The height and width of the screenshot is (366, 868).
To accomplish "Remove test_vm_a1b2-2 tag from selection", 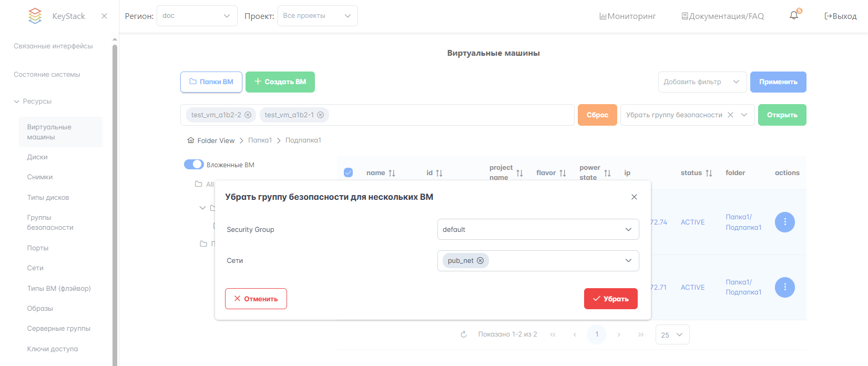I will point(248,115).
